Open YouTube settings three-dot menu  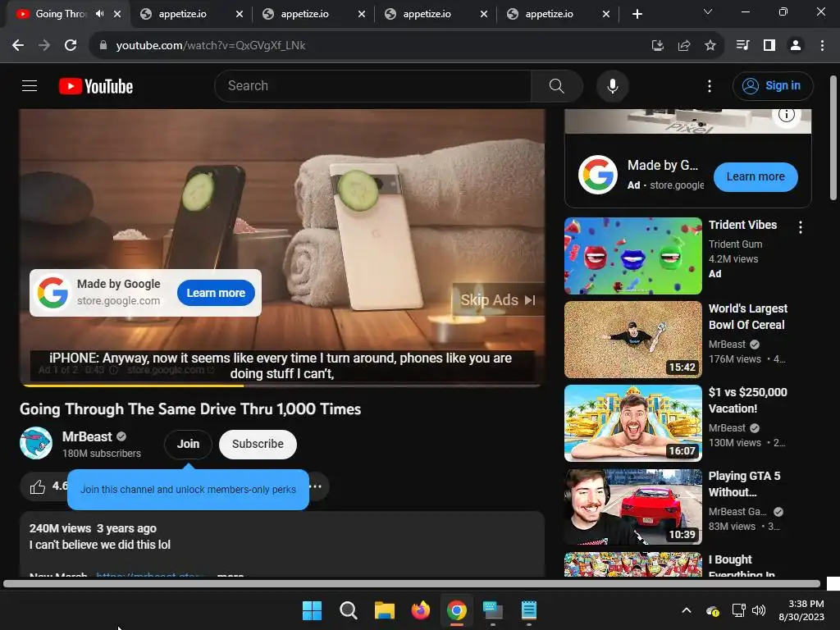pyautogui.click(x=710, y=85)
